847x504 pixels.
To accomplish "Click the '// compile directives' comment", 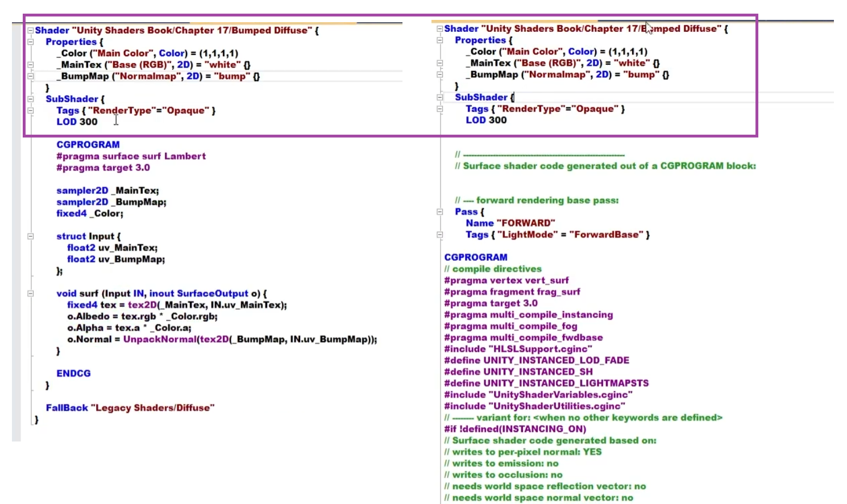I will click(493, 269).
